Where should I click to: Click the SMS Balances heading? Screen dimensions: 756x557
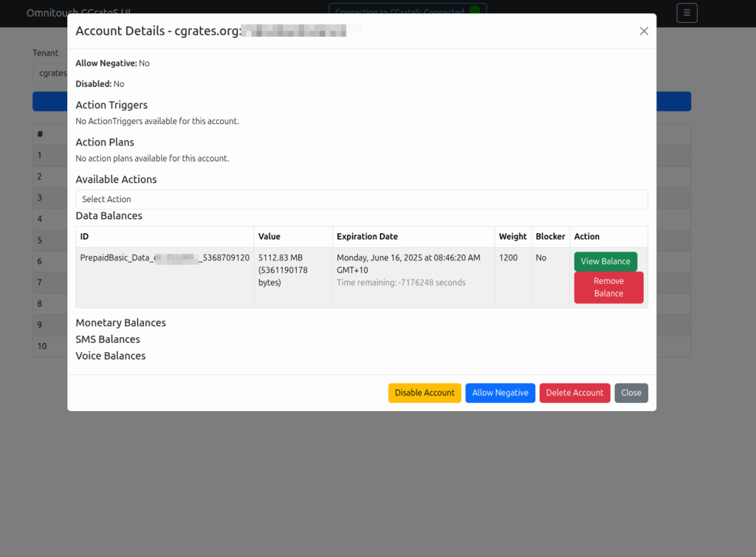coord(108,339)
